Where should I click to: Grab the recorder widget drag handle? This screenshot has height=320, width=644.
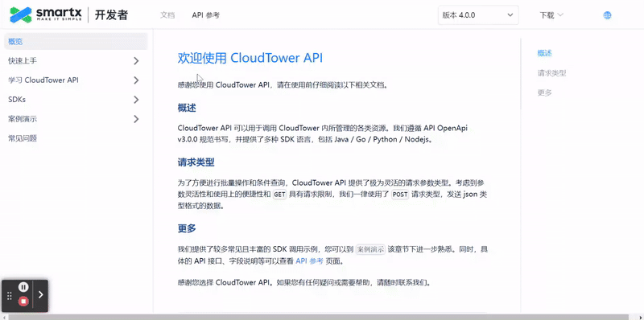pos(10,295)
